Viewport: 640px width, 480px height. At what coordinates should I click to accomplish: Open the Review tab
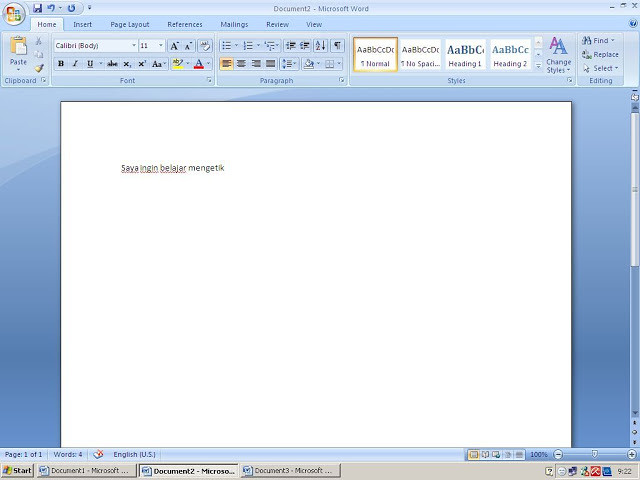pyautogui.click(x=278, y=24)
